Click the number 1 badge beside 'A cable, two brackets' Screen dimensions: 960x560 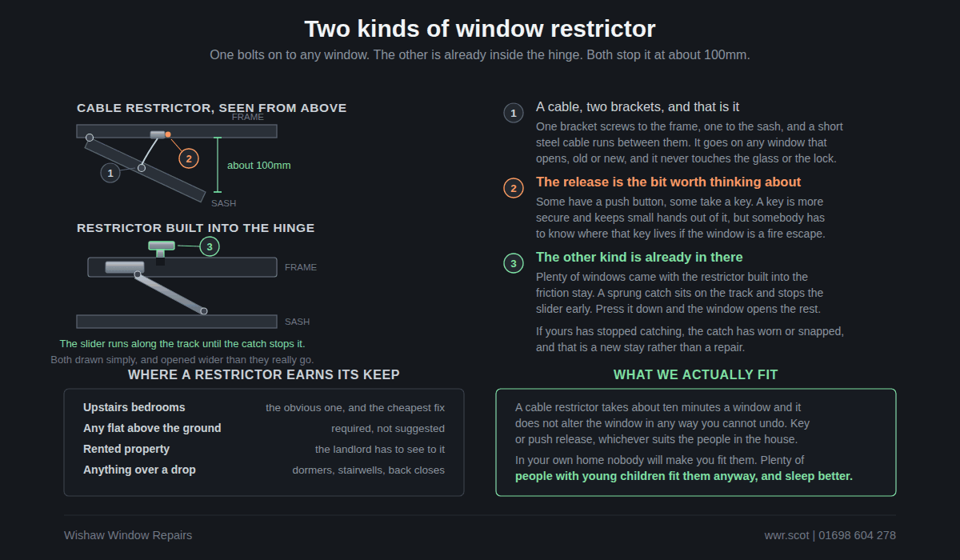pos(514,113)
